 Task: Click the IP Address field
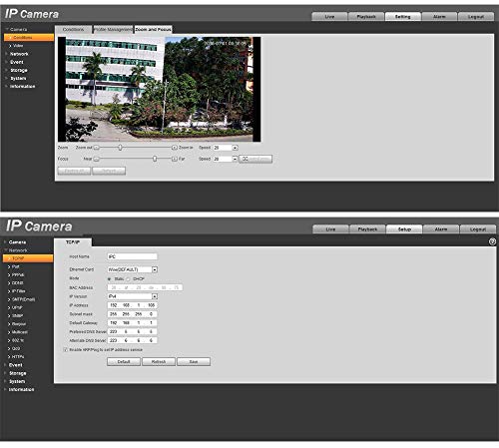pos(132,305)
